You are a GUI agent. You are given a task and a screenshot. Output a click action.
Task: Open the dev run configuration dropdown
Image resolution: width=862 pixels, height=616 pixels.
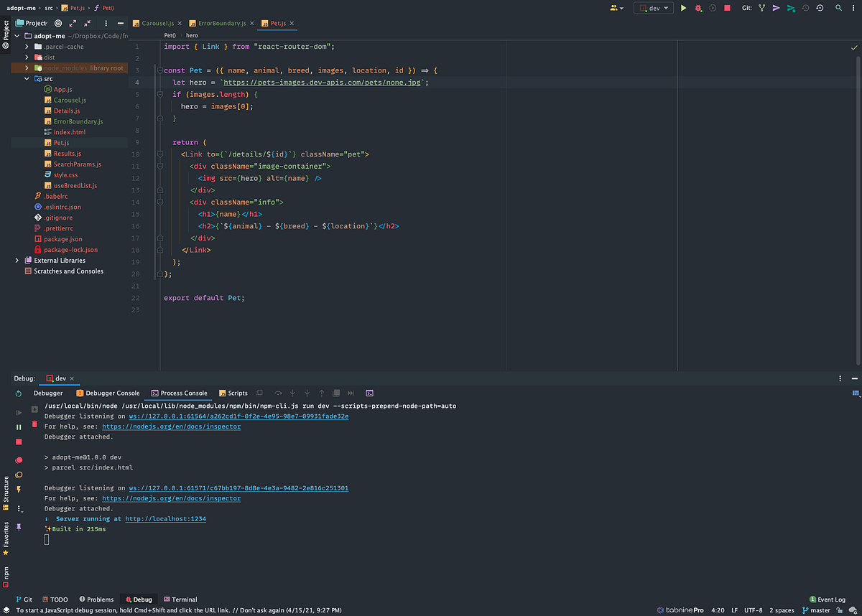[x=654, y=8]
